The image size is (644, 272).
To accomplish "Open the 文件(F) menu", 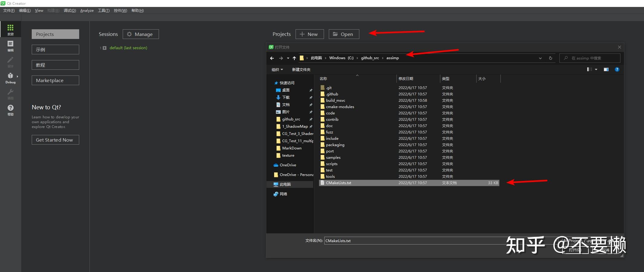I will pyautogui.click(x=9, y=11).
